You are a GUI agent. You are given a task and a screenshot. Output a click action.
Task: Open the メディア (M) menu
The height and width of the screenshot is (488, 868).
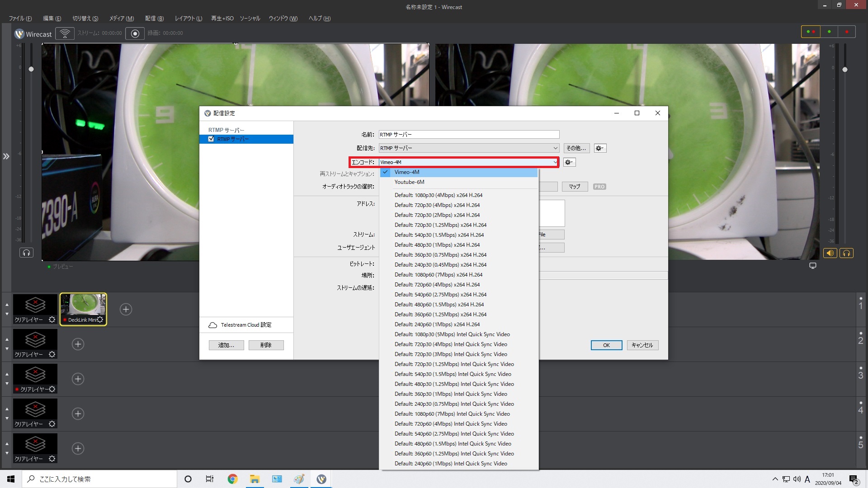[122, 19]
